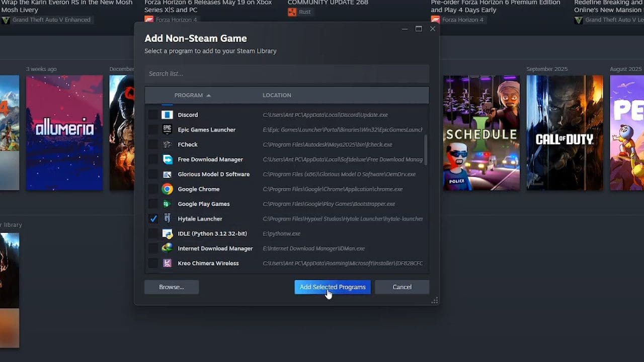Screen dimensions: 644x362
Task: Click the Kreo Chimera Wireless icon
Action: coord(167,263)
